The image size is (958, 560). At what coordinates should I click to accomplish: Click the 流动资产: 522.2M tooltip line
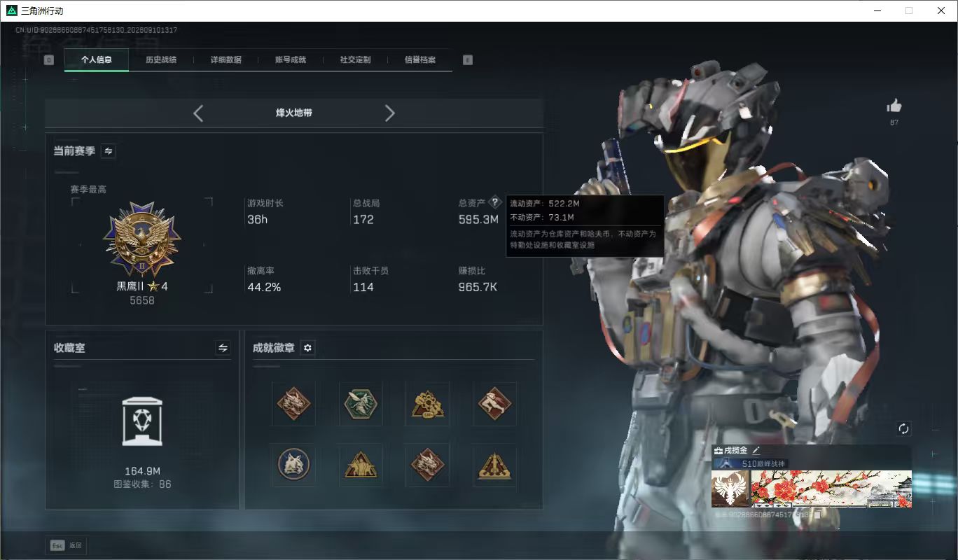coord(545,204)
